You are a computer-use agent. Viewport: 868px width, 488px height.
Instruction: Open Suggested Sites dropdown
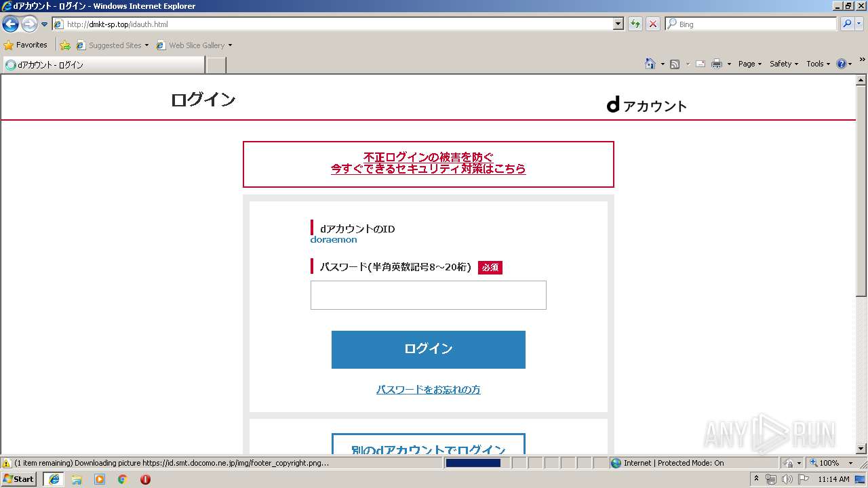113,45
